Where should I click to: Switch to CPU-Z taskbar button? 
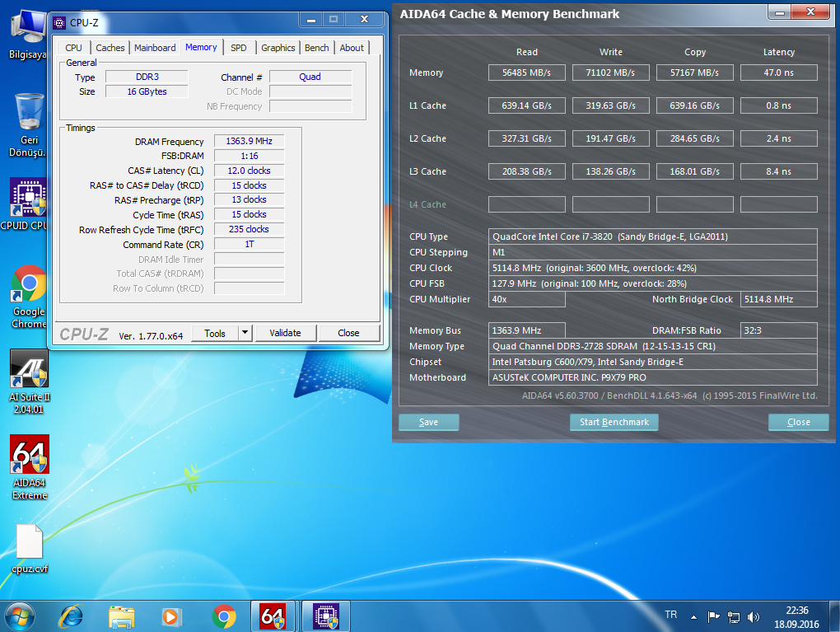tap(326, 616)
